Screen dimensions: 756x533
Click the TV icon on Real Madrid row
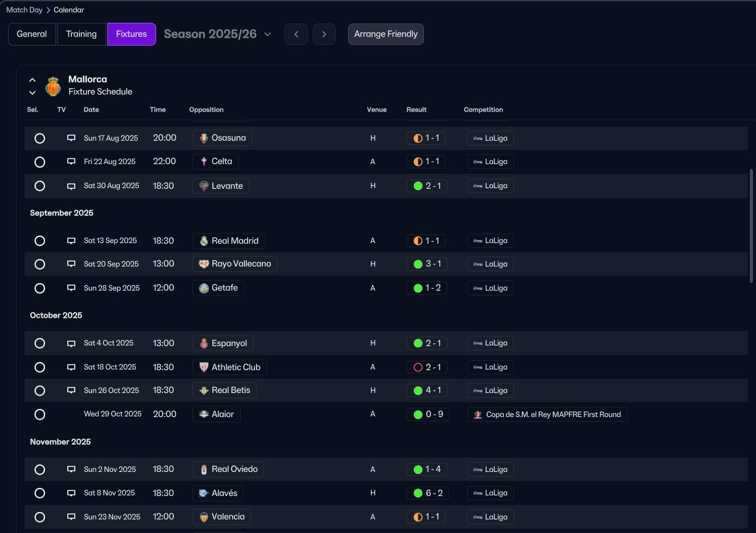tap(72, 241)
